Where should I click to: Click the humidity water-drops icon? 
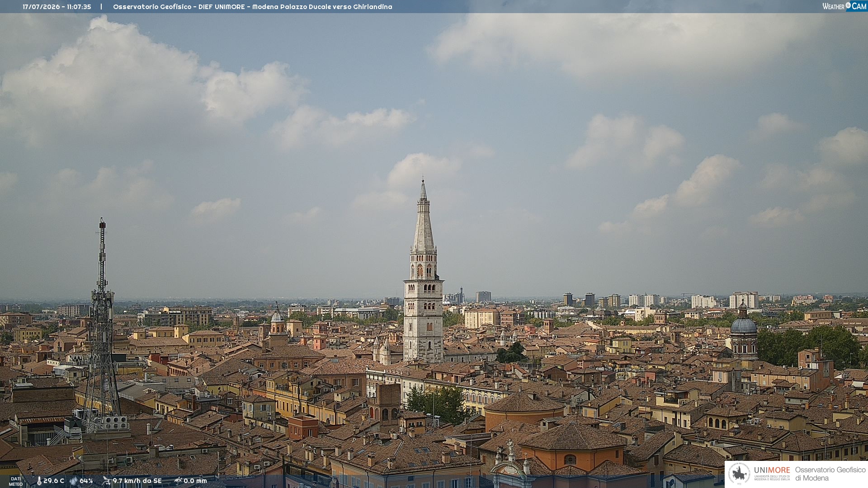[x=74, y=481]
